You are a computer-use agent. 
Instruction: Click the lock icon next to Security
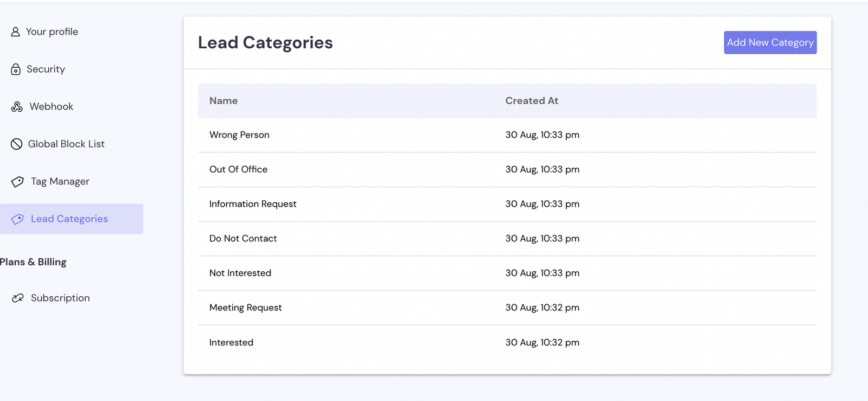16,69
